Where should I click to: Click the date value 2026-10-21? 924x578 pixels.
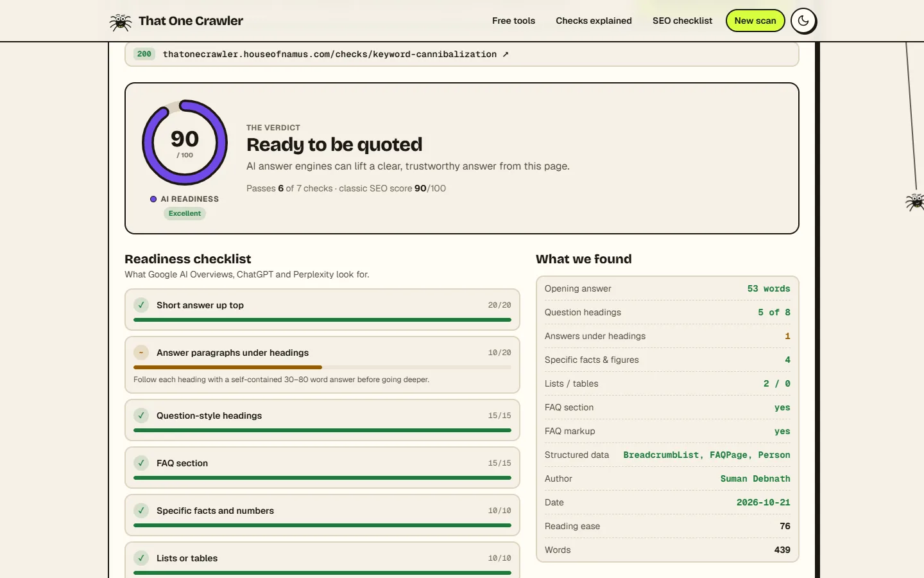pos(764,503)
